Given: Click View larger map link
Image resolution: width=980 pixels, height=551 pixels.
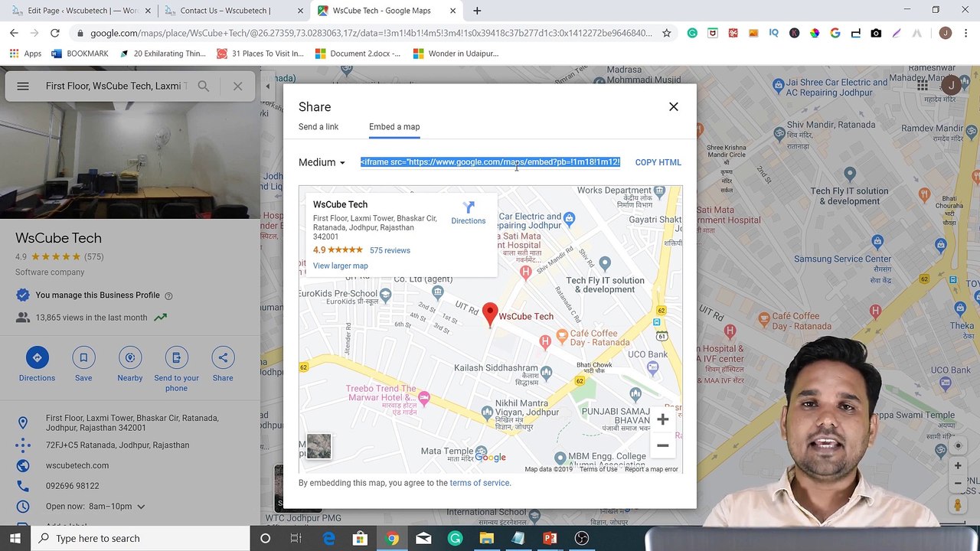Looking at the screenshot, I should click(x=341, y=266).
